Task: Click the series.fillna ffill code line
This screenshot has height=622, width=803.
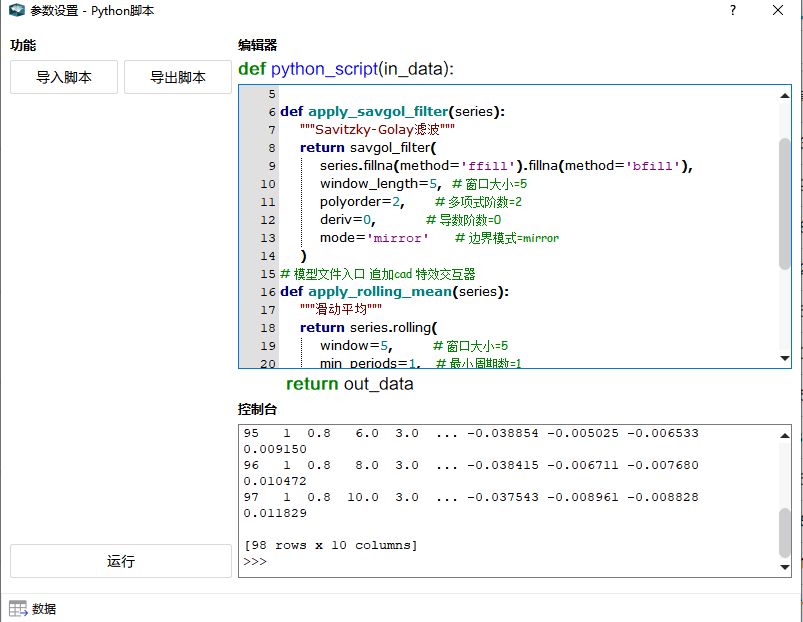Action: [506, 166]
